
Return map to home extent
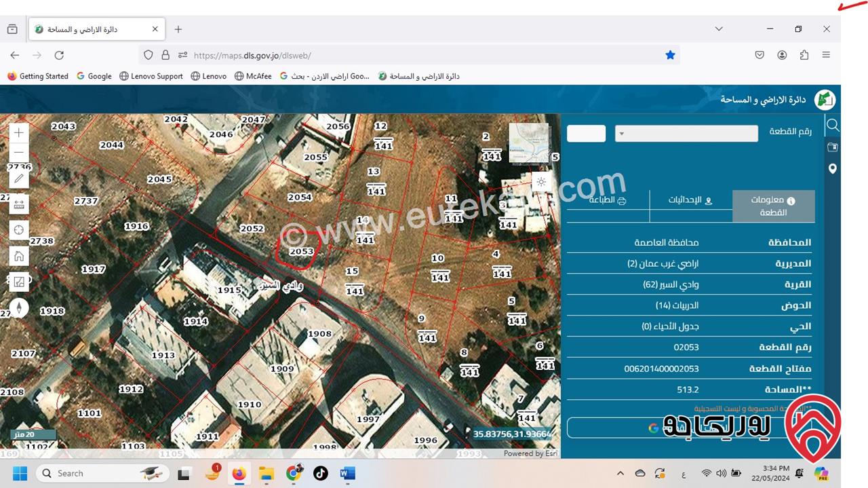pos(19,256)
